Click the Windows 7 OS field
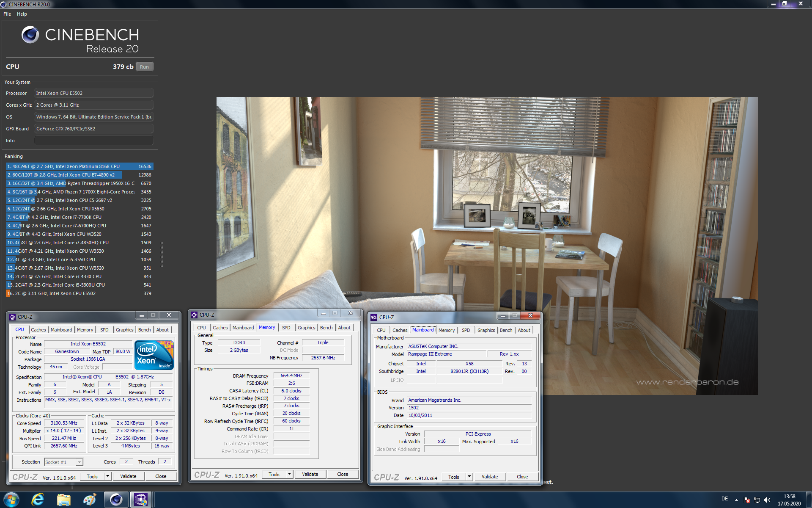 pyautogui.click(x=94, y=117)
